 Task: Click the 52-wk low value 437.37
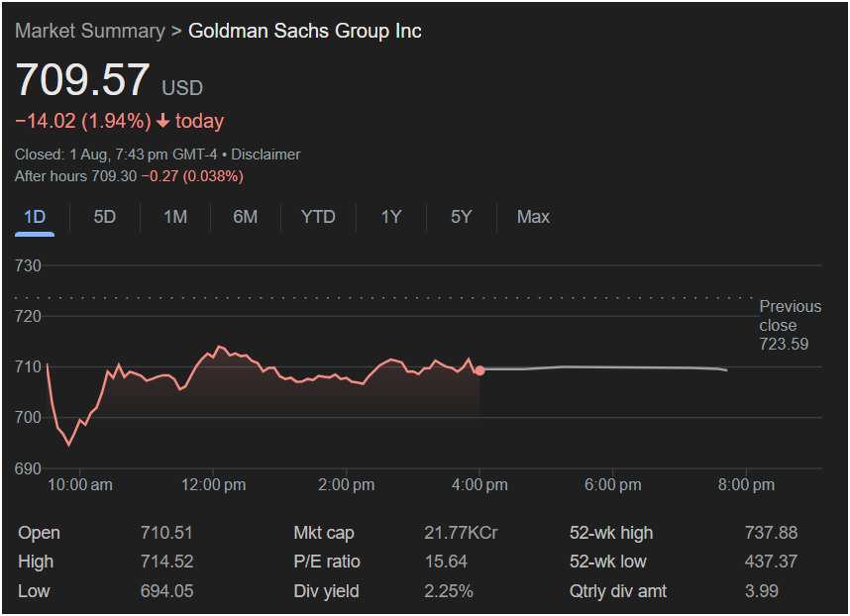coord(771,562)
